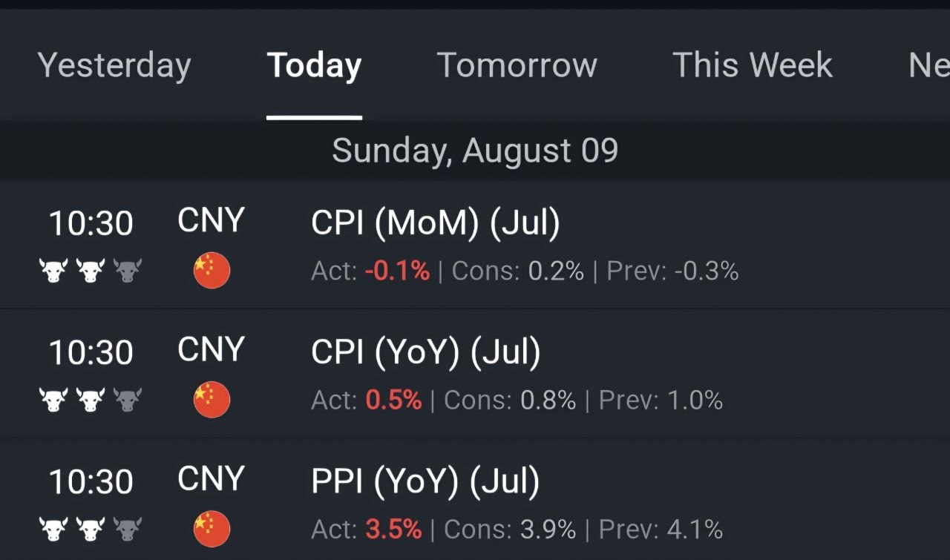Open the Tomorrow tab
Screen dimensions: 950x560
coord(517,65)
